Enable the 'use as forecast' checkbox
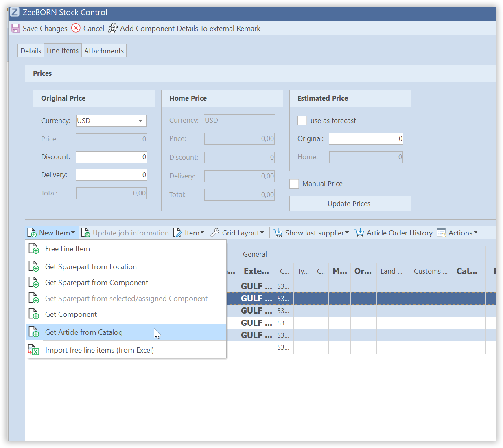 click(x=302, y=121)
